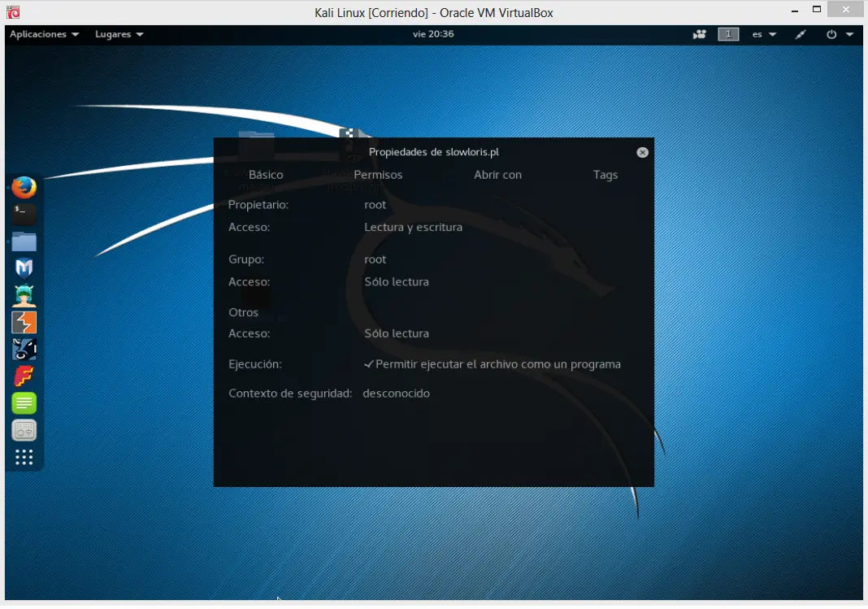Open the Terminal from the dock
Image resolution: width=868 pixels, height=609 pixels.
(24, 215)
